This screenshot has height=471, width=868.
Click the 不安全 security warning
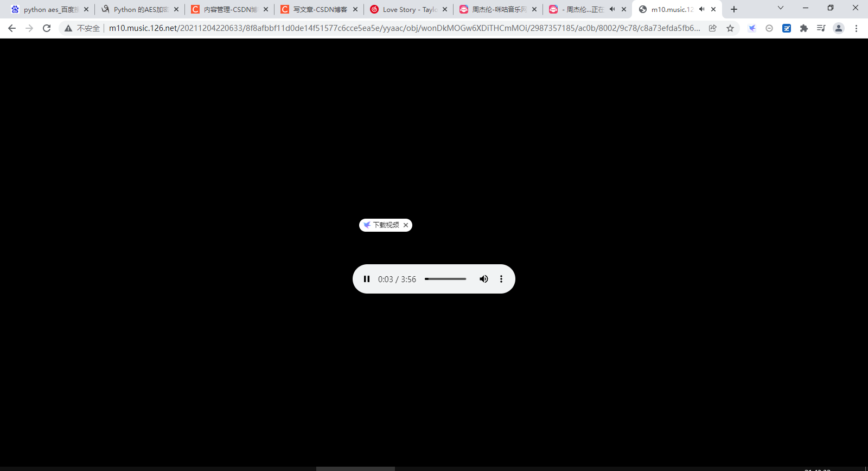click(x=82, y=28)
